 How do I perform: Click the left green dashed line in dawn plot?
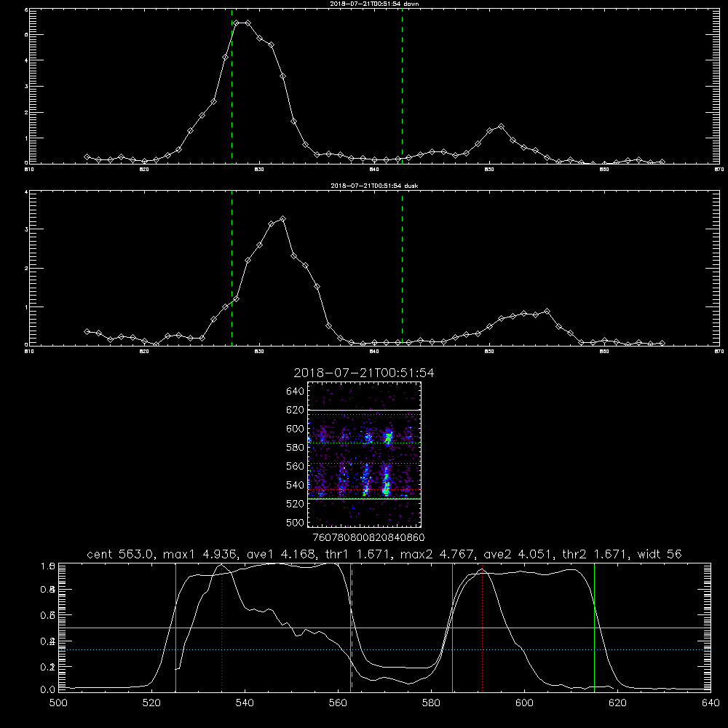click(x=232, y=87)
